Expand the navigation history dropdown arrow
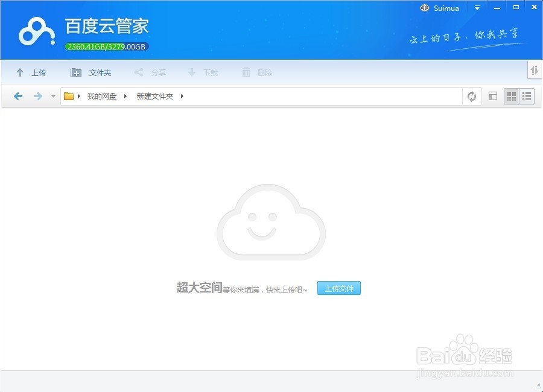This screenshot has width=543, height=392. click(x=53, y=96)
